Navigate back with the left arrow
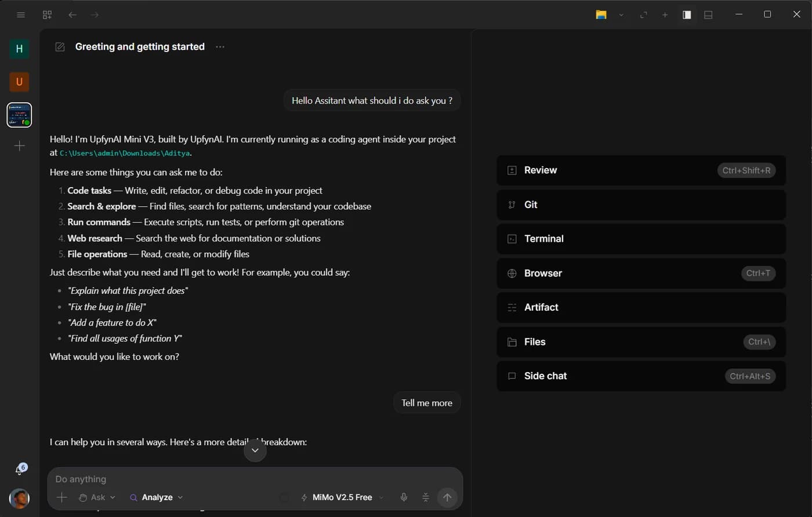This screenshot has width=812, height=517. pos(72,14)
